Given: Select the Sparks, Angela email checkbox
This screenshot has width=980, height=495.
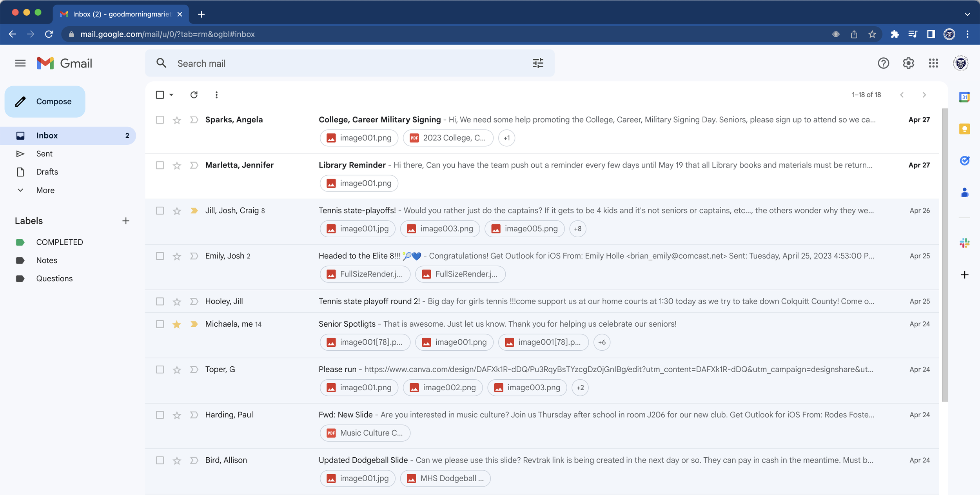Looking at the screenshot, I should click(160, 120).
